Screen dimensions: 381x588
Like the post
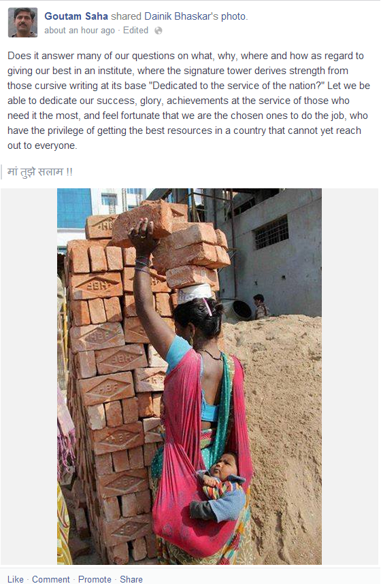16,579
